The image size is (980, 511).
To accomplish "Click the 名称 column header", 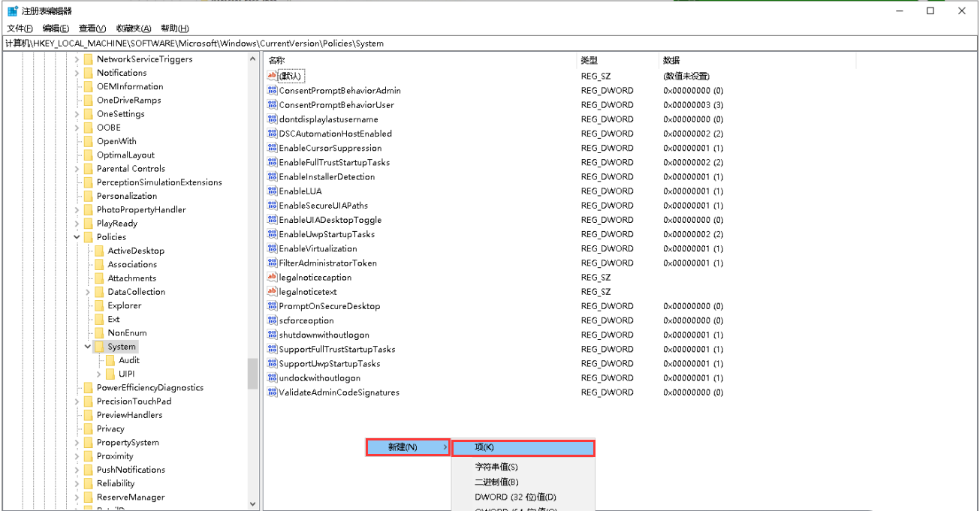I will click(x=421, y=60).
